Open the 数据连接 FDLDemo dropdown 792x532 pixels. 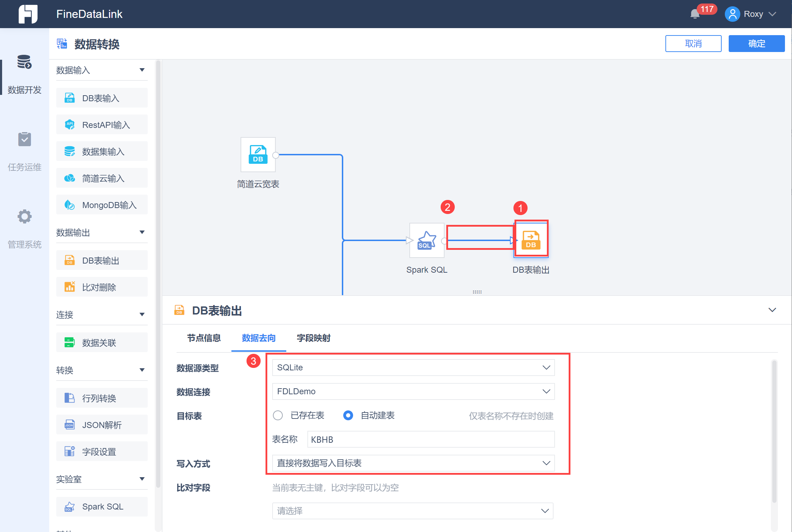(x=413, y=391)
